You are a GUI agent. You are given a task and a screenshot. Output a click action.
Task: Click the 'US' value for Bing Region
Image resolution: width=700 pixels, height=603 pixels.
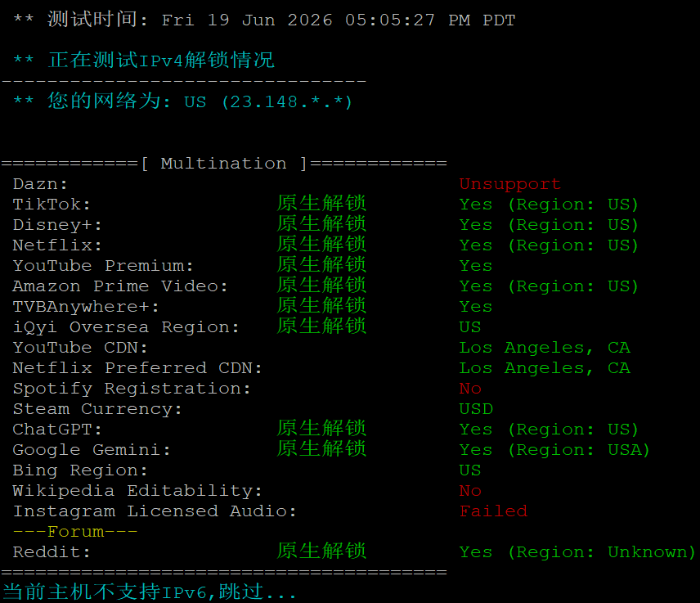point(470,470)
